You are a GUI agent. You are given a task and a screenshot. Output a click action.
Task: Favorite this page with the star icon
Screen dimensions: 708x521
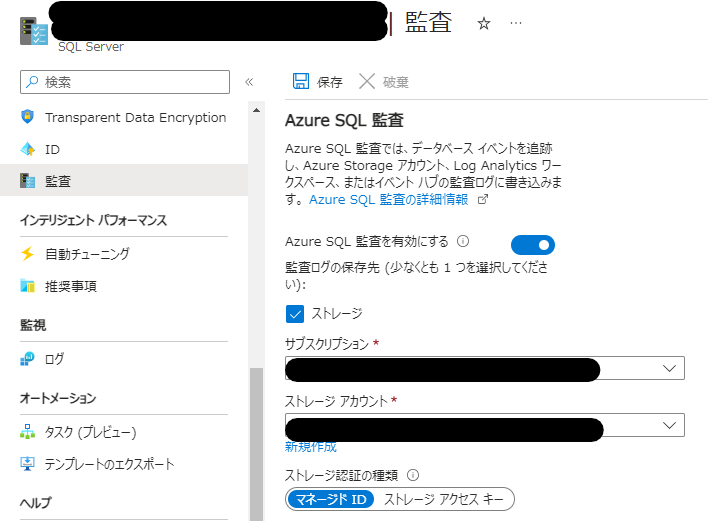click(x=484, y=23)
